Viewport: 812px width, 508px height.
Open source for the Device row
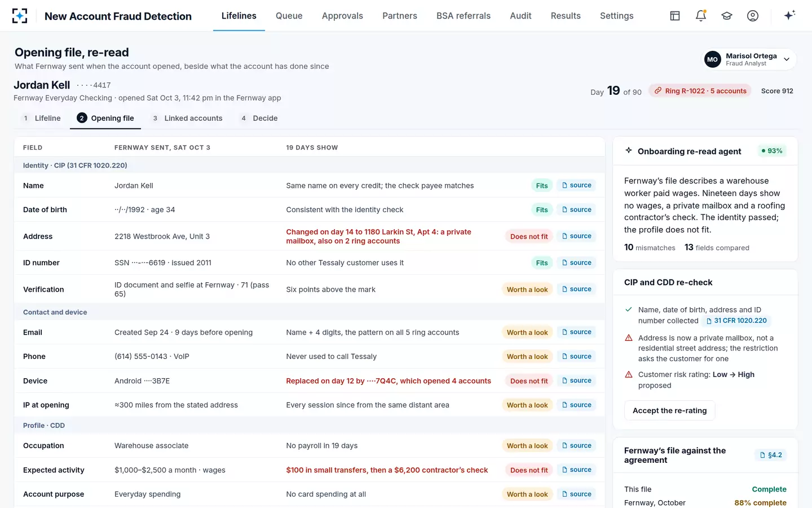point(576,380)
